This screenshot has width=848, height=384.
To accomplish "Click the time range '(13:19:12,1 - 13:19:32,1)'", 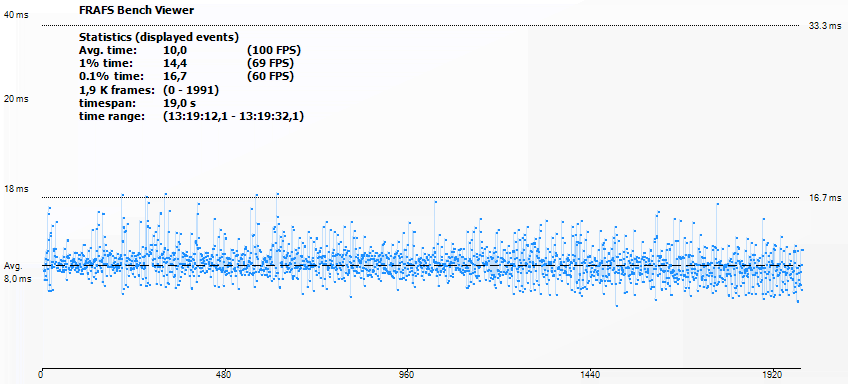I will click(233, 116).
